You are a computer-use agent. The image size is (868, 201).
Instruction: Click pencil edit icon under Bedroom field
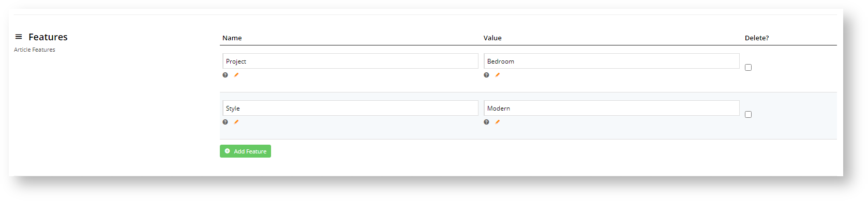(x=498, y=75)
